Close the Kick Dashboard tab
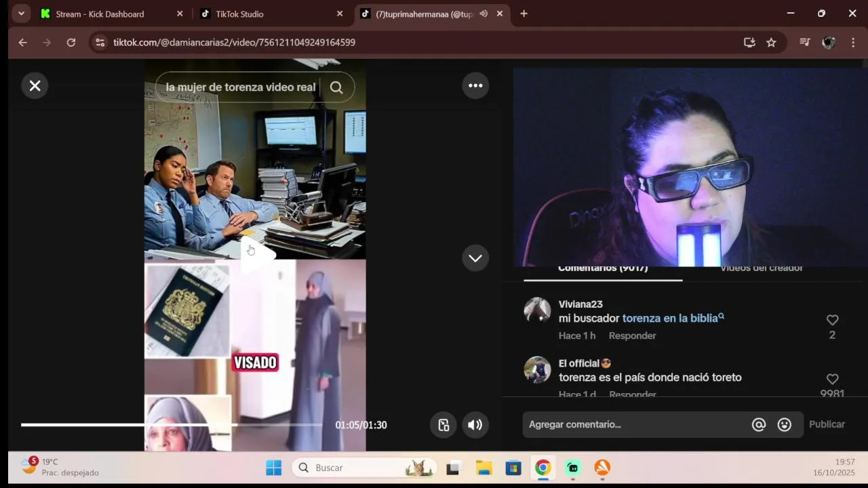The image size is (868, 488). pos(180,14)
